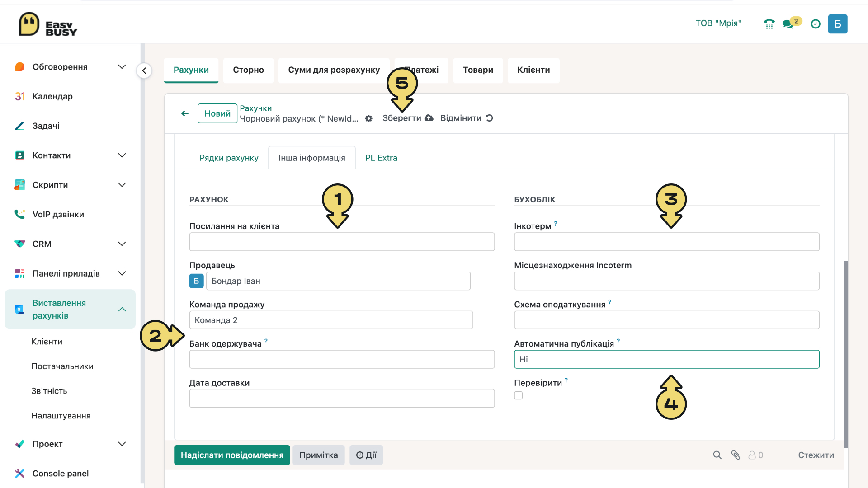Click help mark beside Схема оподаткування

click(x=610, y=302)
